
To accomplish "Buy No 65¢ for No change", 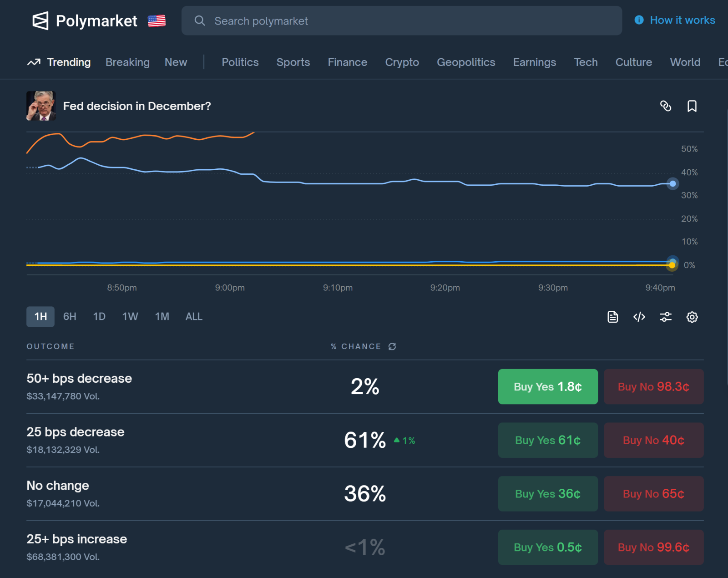I will (x=653, y=494).
